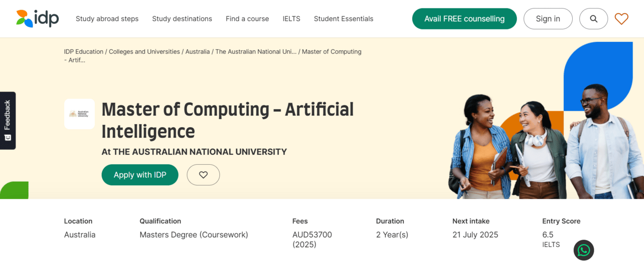644x266 pixels.
Task: Open the IELTS menu
Action: 292,19
